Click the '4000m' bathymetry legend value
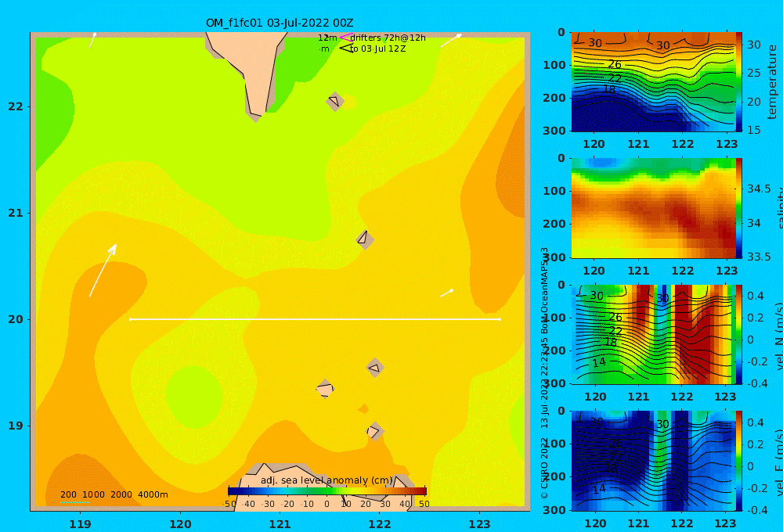 pyautogui.click(x=153, y=494)
